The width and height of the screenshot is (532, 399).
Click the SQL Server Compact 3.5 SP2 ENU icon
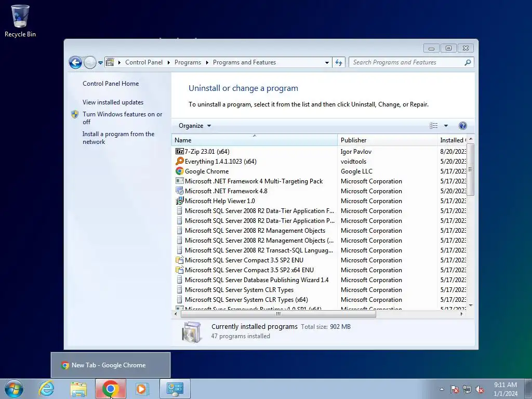tap(179, 260)
